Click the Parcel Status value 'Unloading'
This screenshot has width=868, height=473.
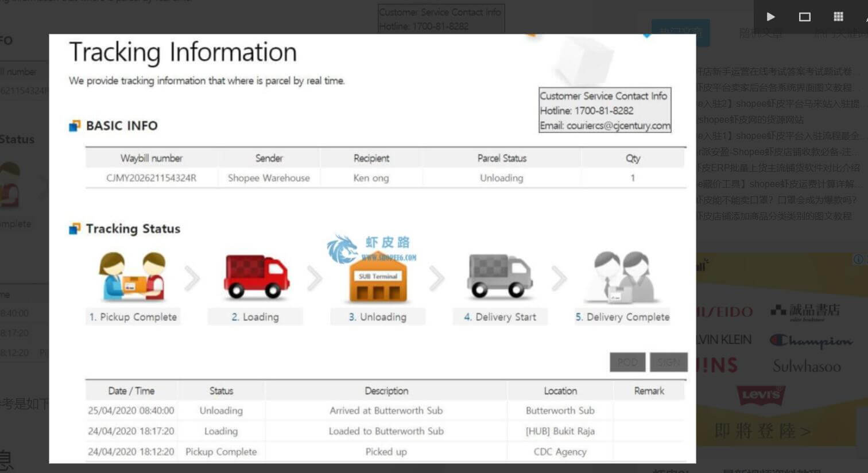point(502,178)
